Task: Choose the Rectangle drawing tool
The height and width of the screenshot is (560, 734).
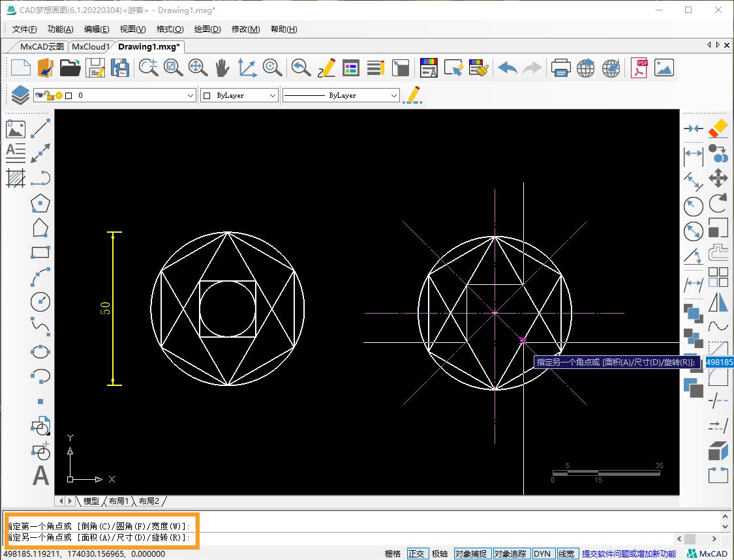Action: [40, 252]
